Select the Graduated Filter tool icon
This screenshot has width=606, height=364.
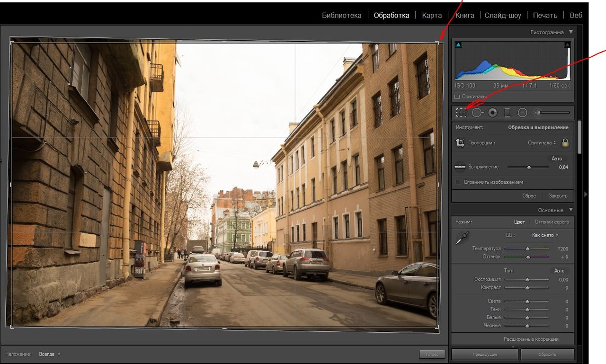pyautogui.click(x=508, y=113)
